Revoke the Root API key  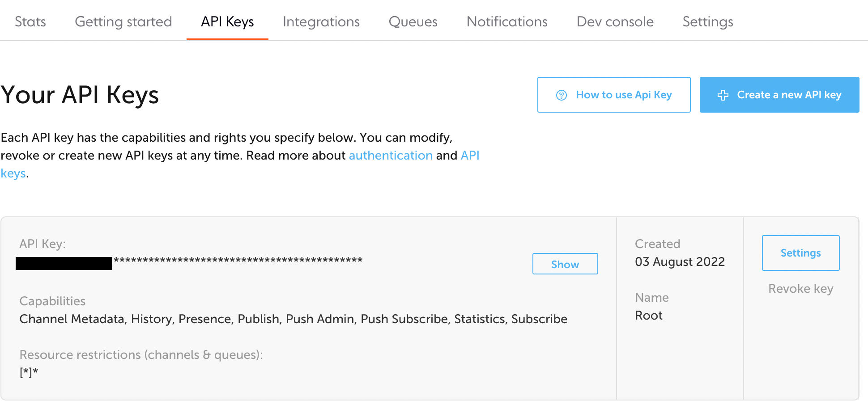800,289
